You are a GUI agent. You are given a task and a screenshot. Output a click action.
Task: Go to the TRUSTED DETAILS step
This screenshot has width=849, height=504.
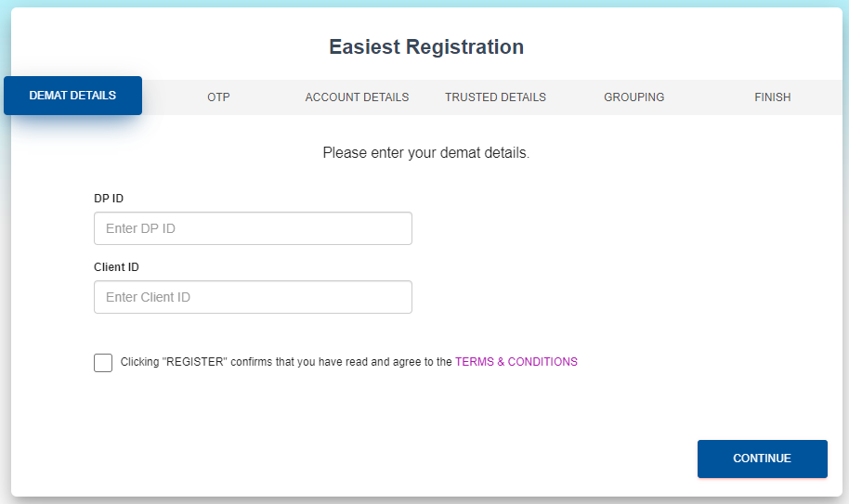[x=495, y=97]
